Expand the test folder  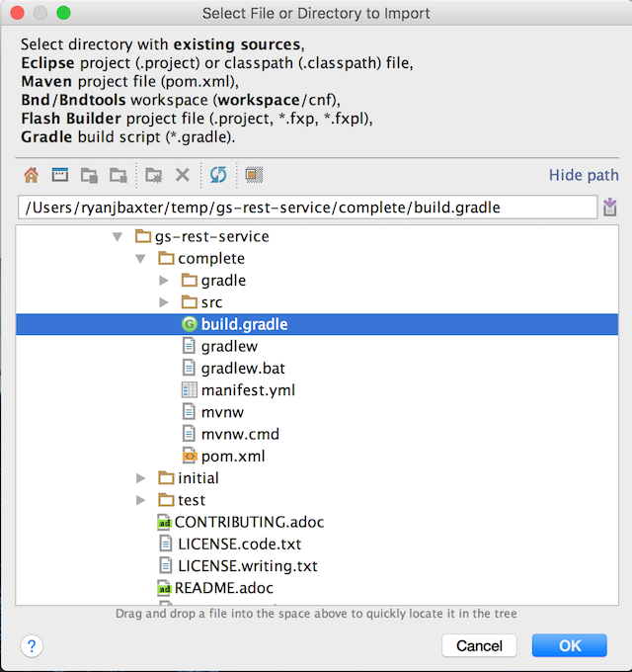click(x=140, y=500)
